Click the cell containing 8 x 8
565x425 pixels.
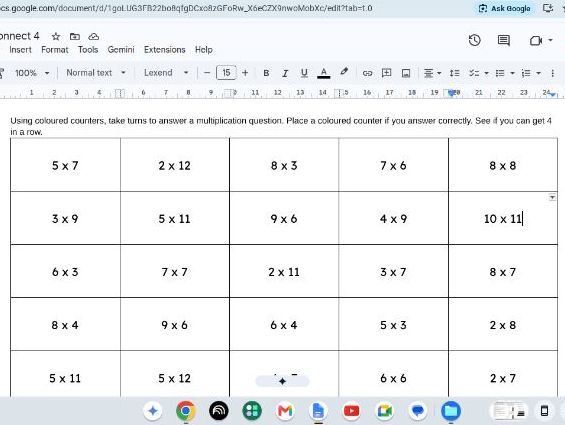503,165
